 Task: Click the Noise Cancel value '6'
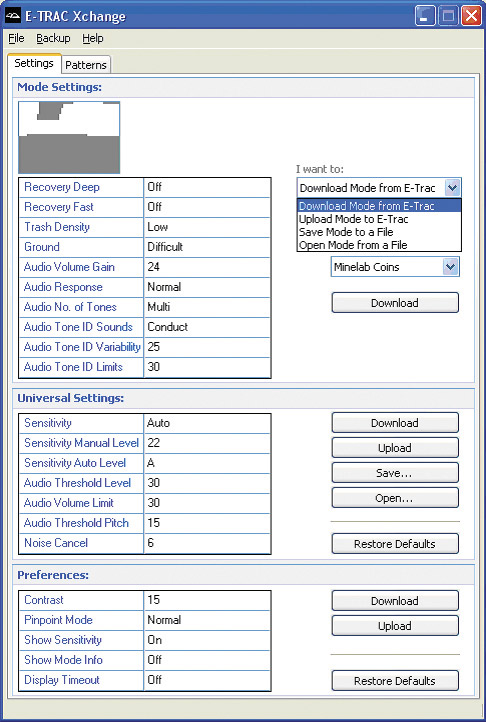[207, 543]
